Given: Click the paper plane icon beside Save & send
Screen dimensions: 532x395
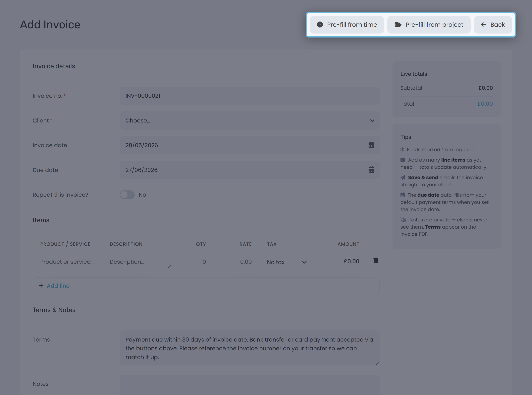Looking at the screenshot, I should (403, 177).
